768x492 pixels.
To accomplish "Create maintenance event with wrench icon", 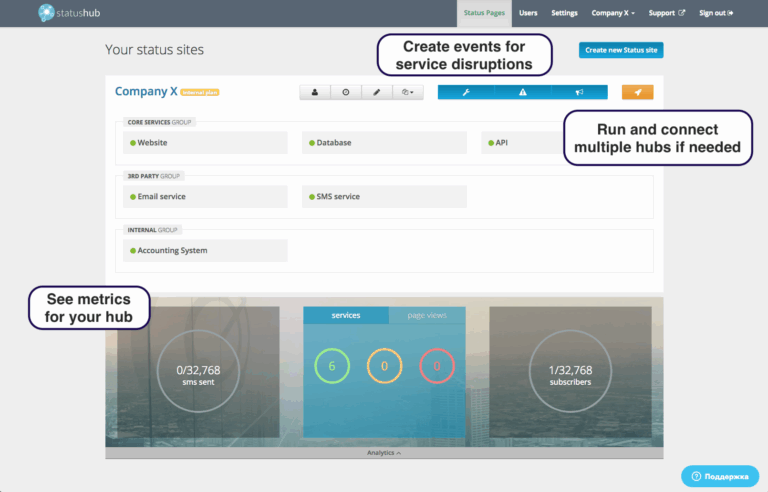I will 466,92.
